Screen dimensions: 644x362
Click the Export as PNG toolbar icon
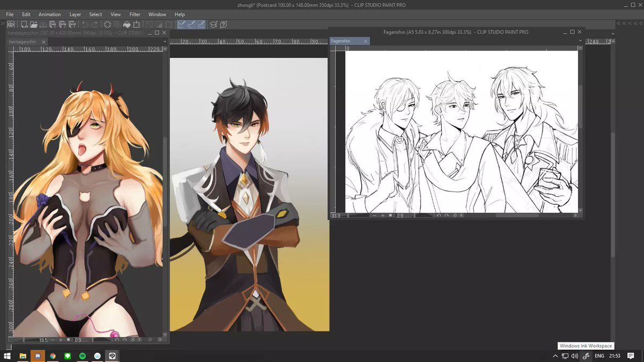point(62,25)
